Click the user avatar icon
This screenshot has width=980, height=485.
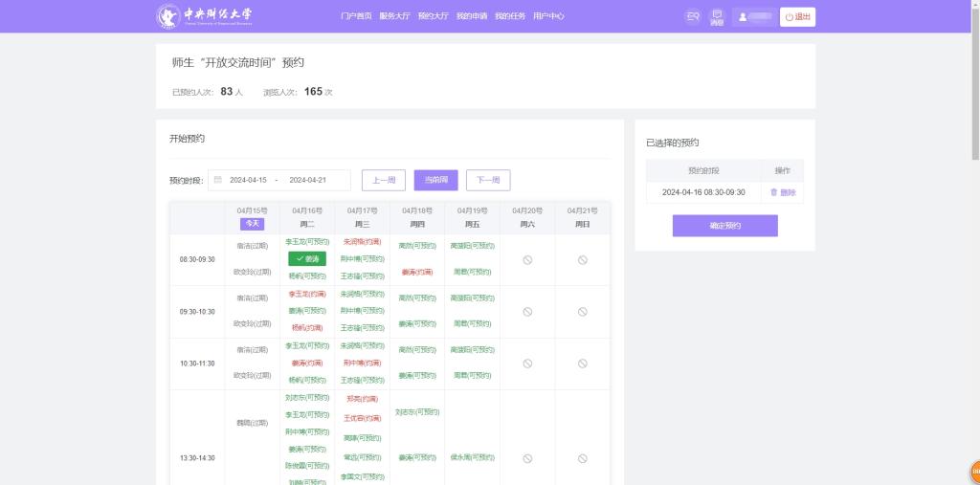click(743, 16)
